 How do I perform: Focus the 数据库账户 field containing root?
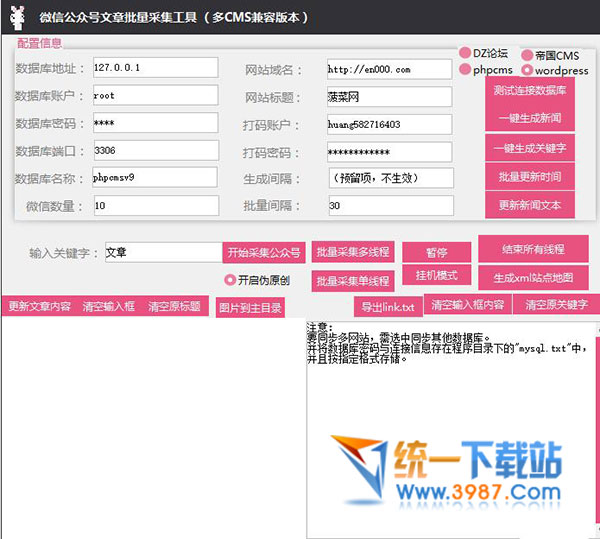tap(156, 95)
